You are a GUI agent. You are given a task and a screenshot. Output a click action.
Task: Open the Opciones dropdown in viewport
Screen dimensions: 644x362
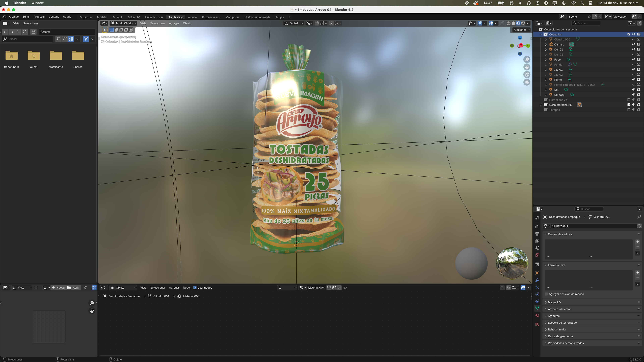522,30
